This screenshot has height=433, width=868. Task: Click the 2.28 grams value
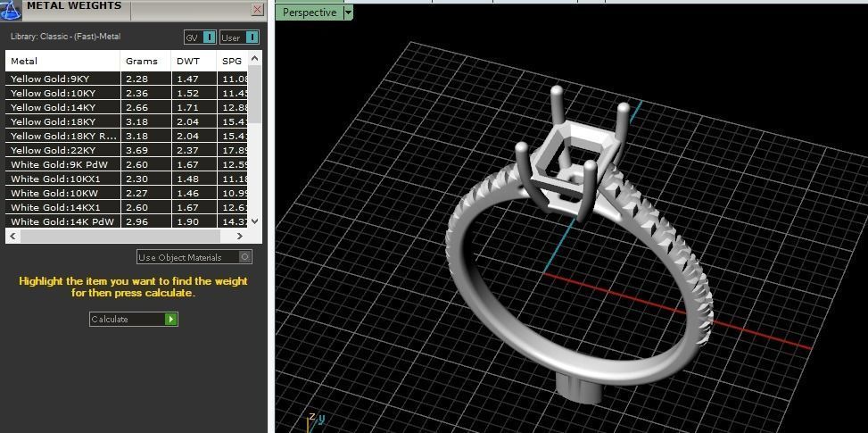point(136,79)
